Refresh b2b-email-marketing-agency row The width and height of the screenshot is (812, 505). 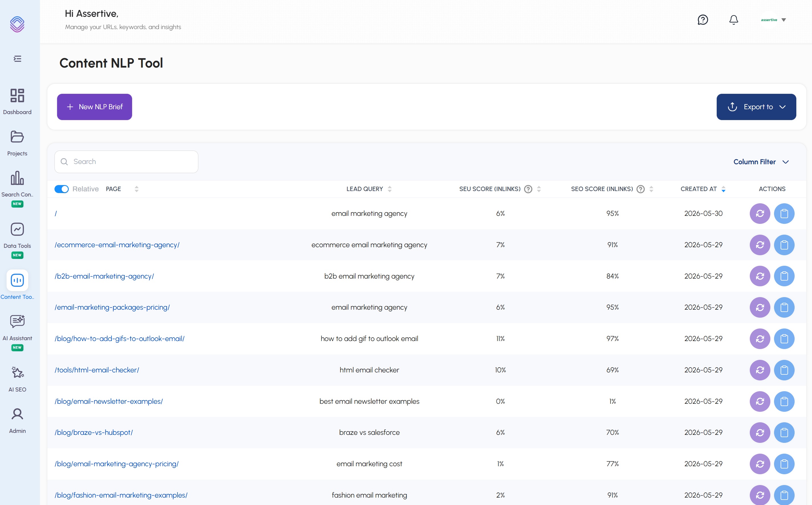coord(760,276)
